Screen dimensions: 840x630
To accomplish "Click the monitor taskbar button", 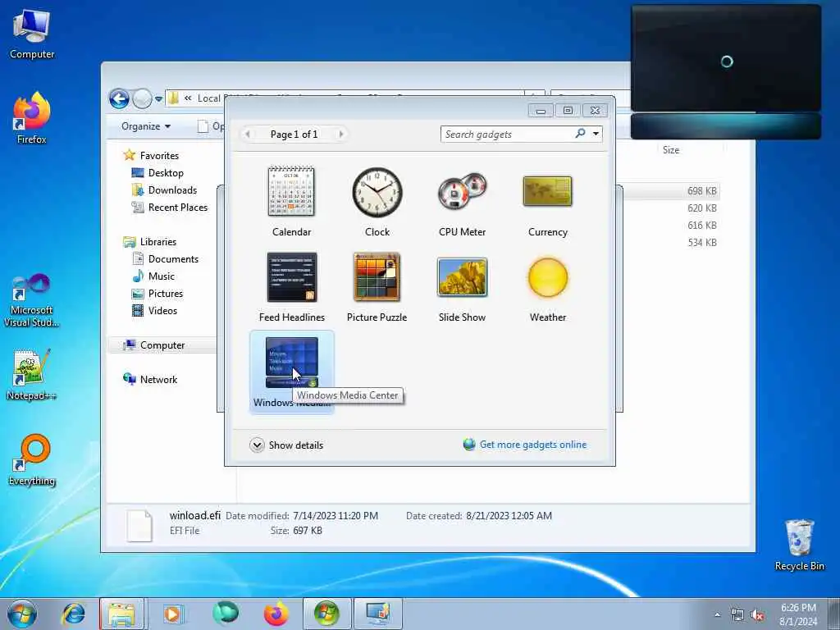I will pos(377,614).
